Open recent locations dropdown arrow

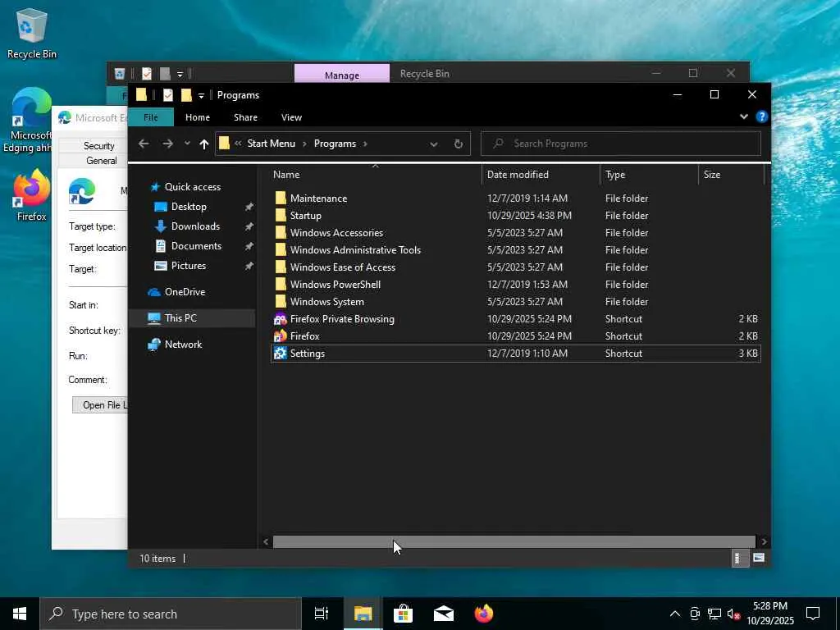187,144
